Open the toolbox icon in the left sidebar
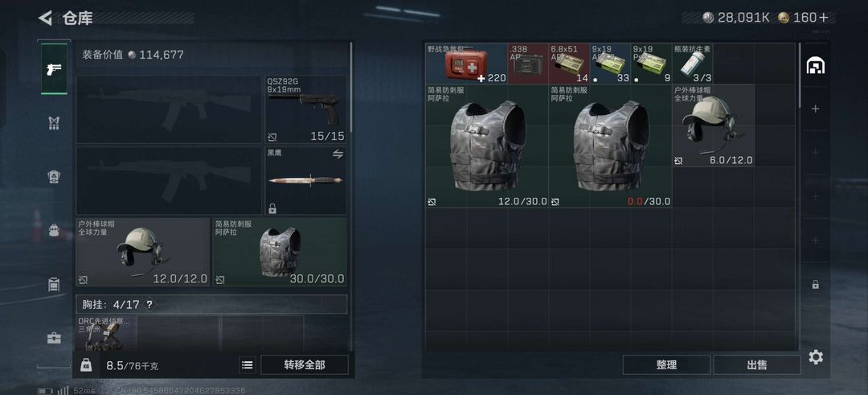The height and width of the screenshot is (395, 868). tap(55, 338)
